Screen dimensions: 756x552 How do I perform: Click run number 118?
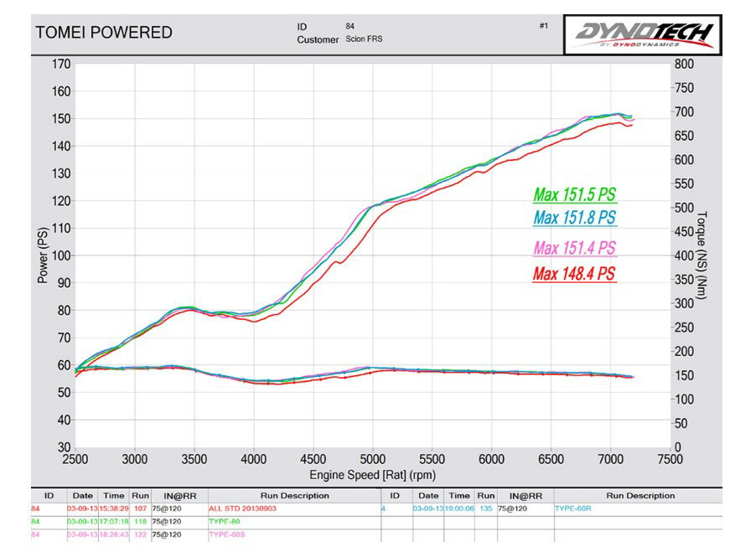[140, 522]
